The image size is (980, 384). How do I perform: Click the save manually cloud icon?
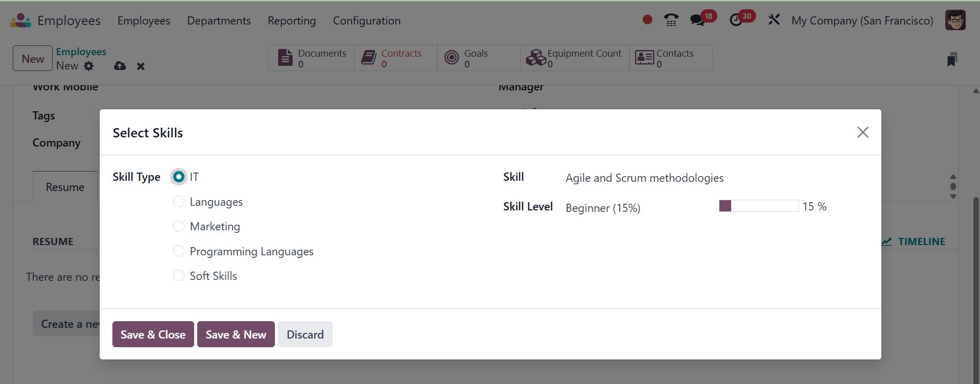tap(120, 66)
